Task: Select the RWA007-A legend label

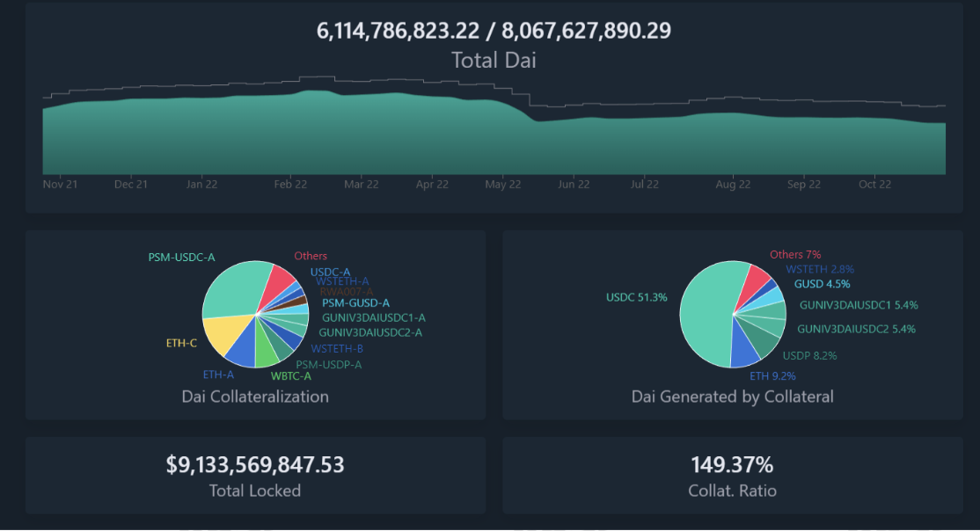Action: [347, 292]
